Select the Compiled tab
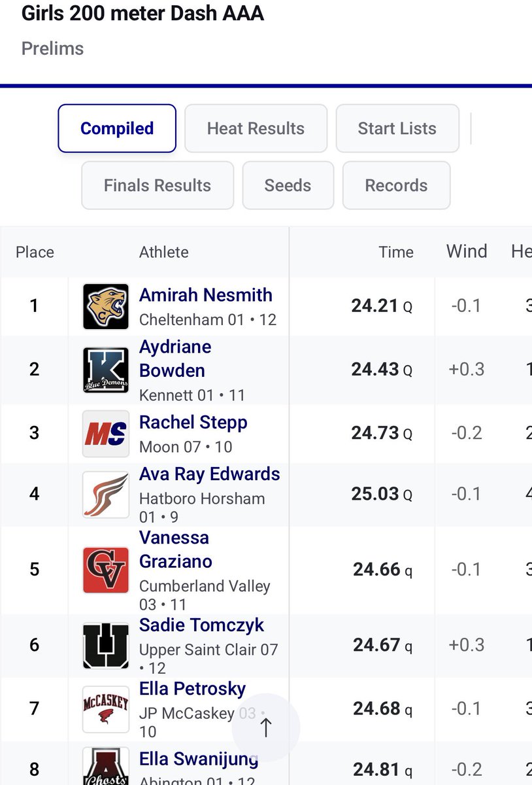The width and height of the screenshot is (532, 785). pyautogui.click(x=117, y=128)
